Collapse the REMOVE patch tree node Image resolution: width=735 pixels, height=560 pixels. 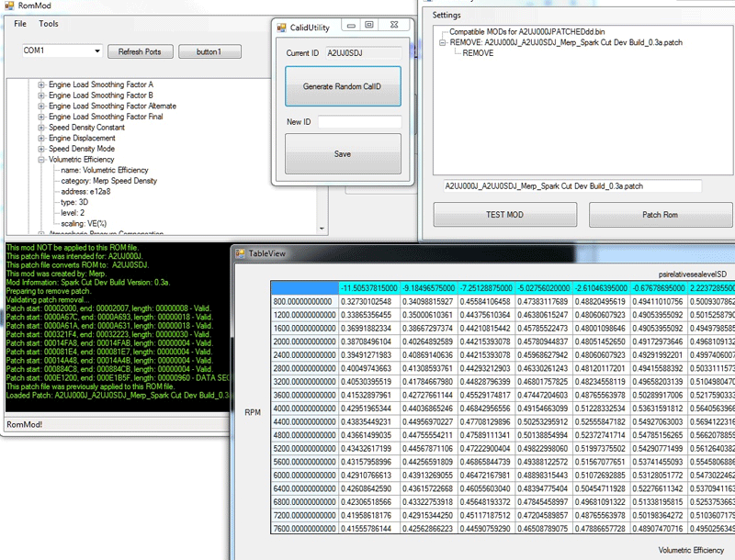click(x=442, y=42)
